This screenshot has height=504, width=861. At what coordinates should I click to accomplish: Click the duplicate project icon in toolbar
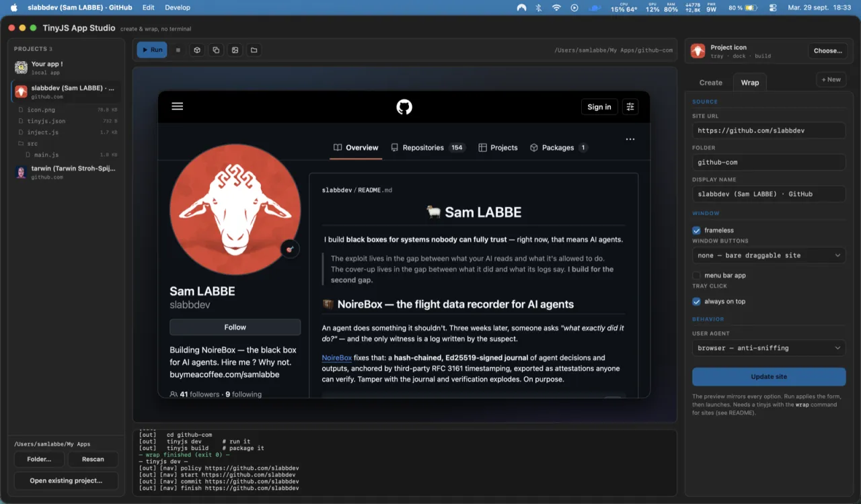[216, 50]
